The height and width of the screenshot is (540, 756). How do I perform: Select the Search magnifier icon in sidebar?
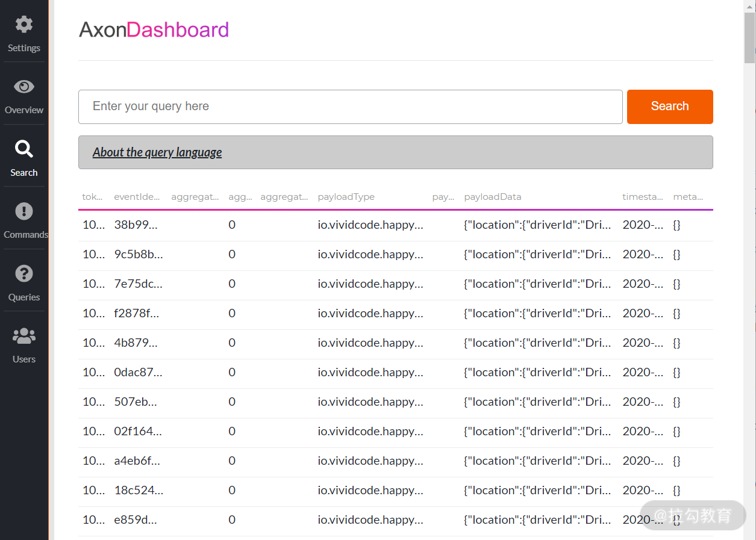tap(24, 149)
